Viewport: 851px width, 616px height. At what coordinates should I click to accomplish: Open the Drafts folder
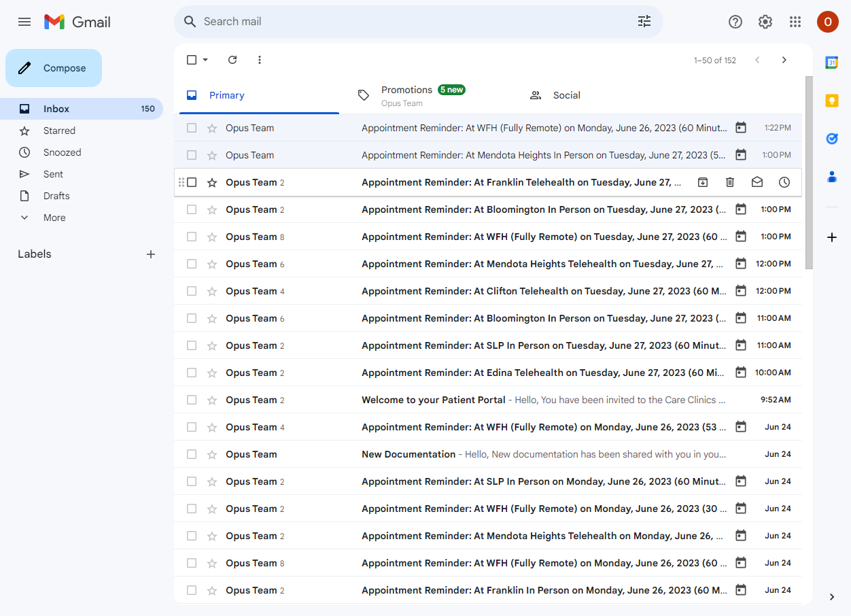click(x=82, y=196)
